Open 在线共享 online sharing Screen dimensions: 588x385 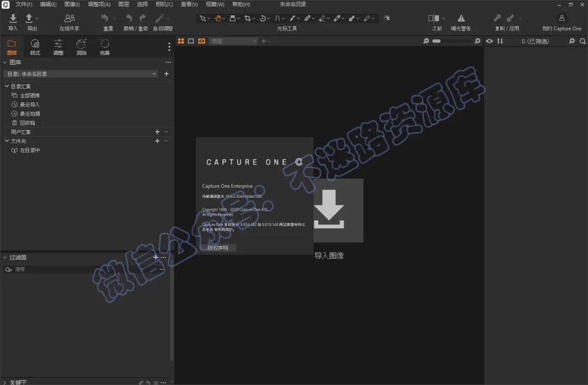click(x=69, y=22)
